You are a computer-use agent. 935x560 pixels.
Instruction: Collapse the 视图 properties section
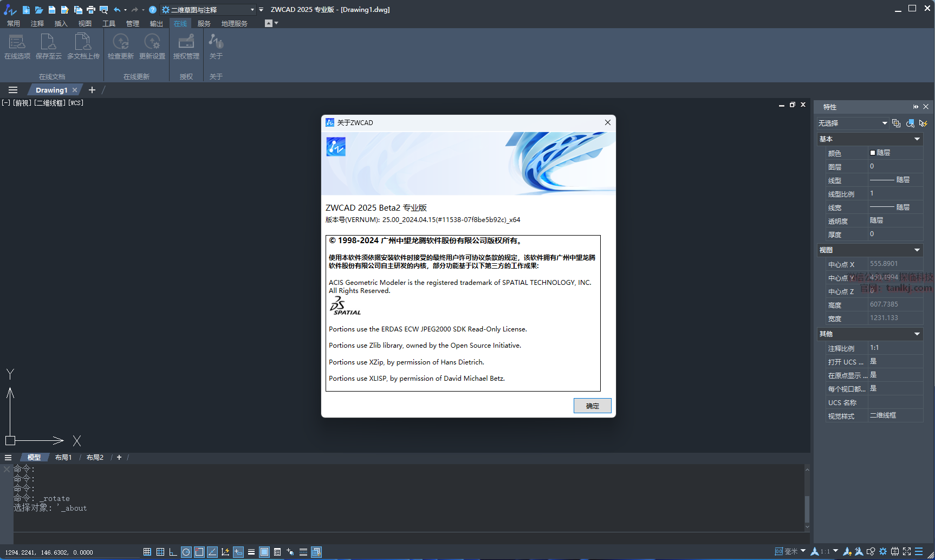click(917, 250)
